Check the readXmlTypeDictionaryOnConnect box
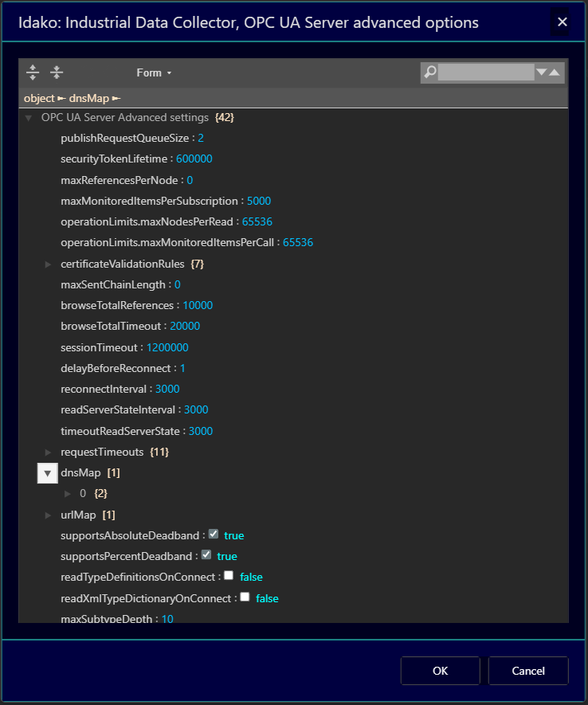The height and width of the screenshot is (705, 588). [245, 597]
